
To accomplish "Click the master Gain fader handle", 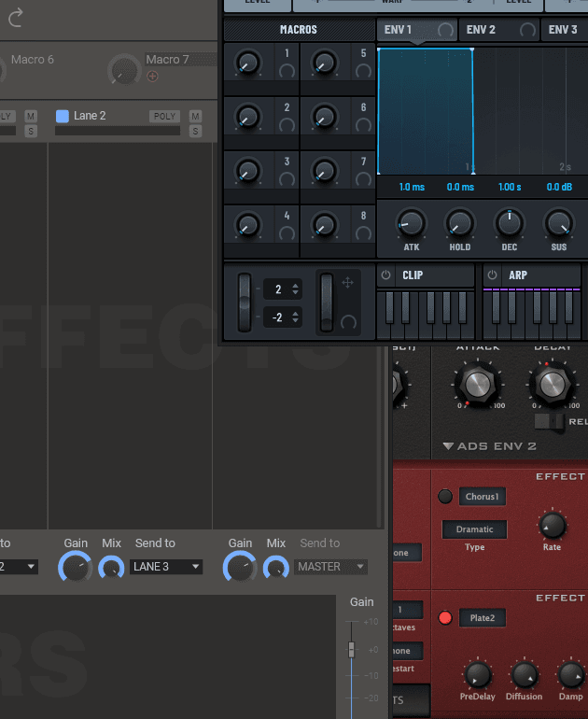I will pyautogui.click(x=352, y=650).
